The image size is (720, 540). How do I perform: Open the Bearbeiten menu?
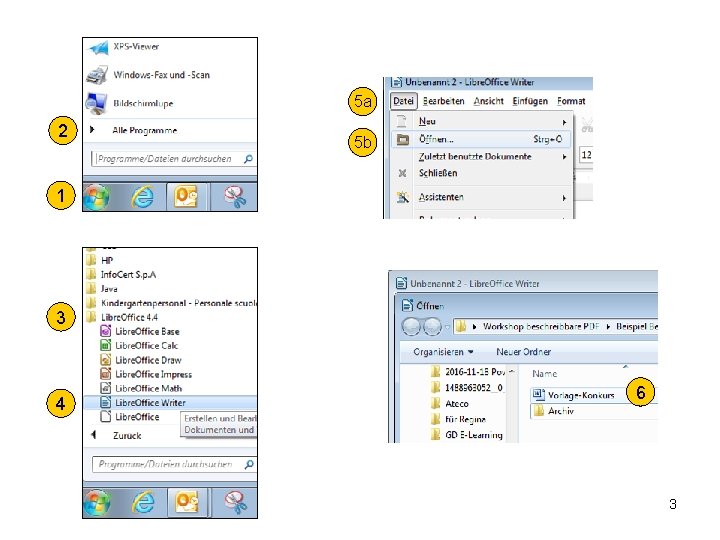(x=444, y=101)
